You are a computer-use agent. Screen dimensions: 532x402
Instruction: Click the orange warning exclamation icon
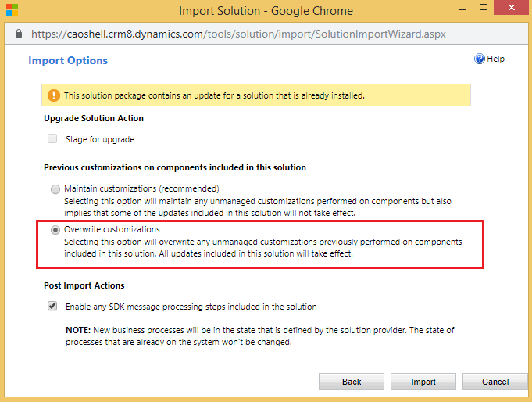coord(54,95)
